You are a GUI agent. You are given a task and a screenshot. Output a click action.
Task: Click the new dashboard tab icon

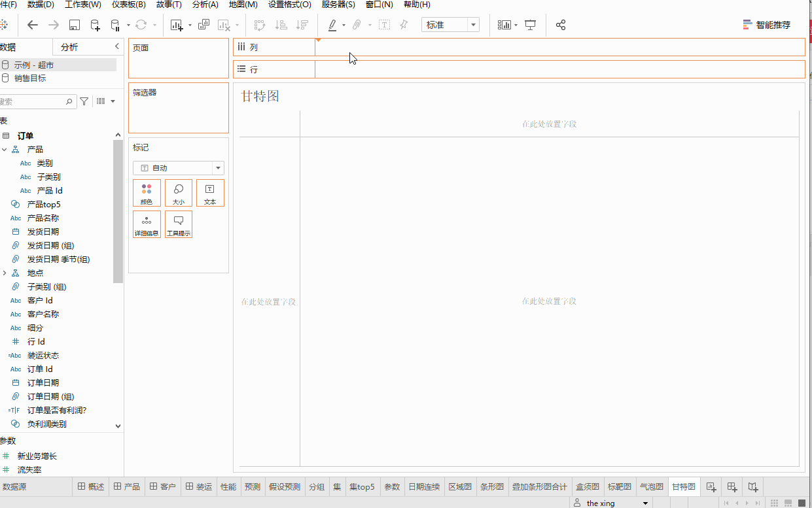click(x=732, y=486)
